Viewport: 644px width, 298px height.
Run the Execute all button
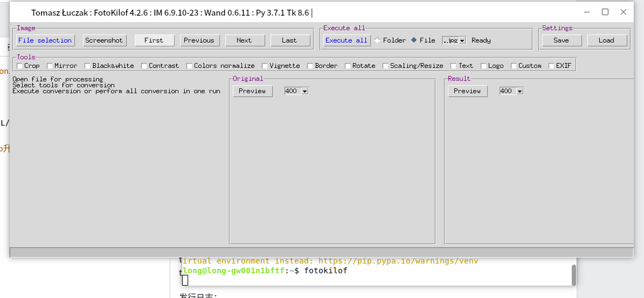346,40
